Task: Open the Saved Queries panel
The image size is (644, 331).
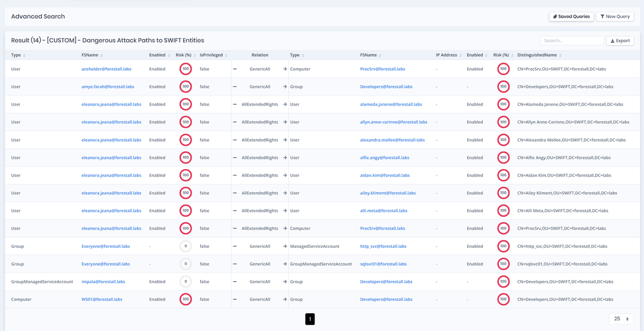Action: click(x=571, y=16)
